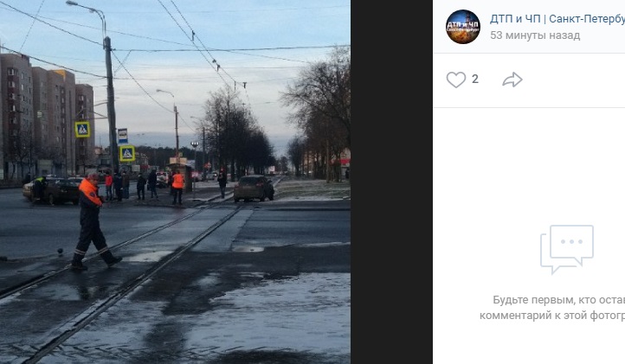Click the crashed car at left of photo
This screenshot has height=364, width=625.
pyautogui.click(x=51, y=191)
